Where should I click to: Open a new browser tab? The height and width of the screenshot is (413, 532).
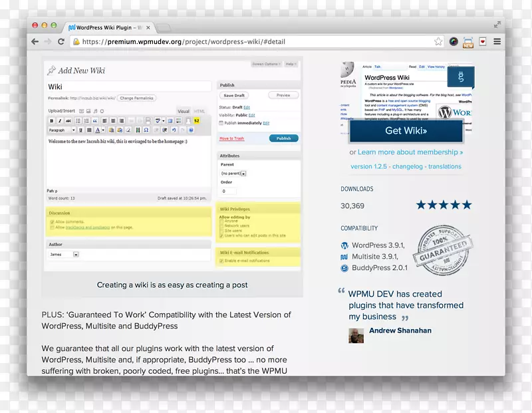[x=164, y=28]
